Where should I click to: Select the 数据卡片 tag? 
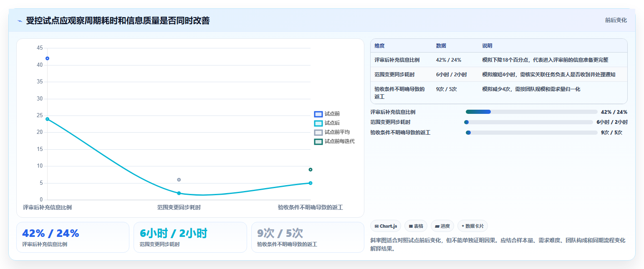click(472, 226)
